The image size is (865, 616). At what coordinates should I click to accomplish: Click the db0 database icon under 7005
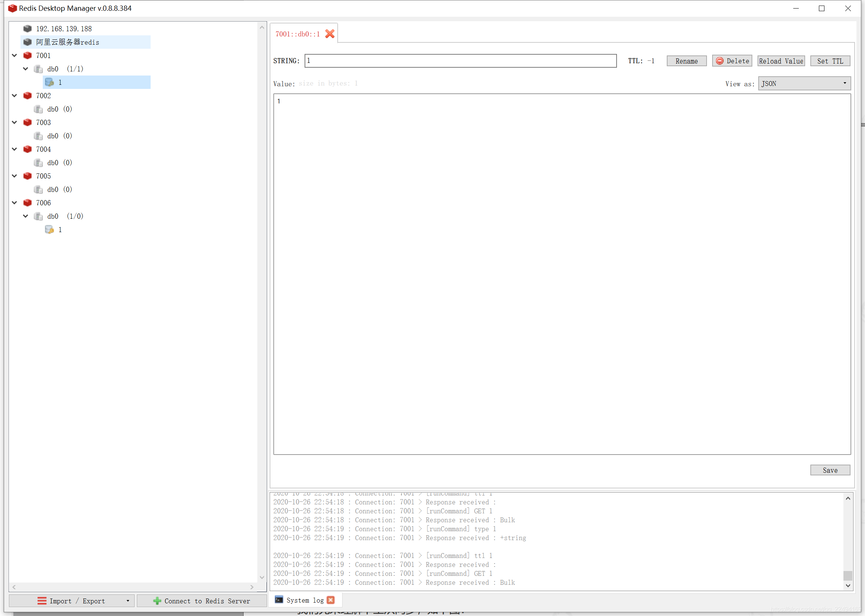(x=38, y=189)
